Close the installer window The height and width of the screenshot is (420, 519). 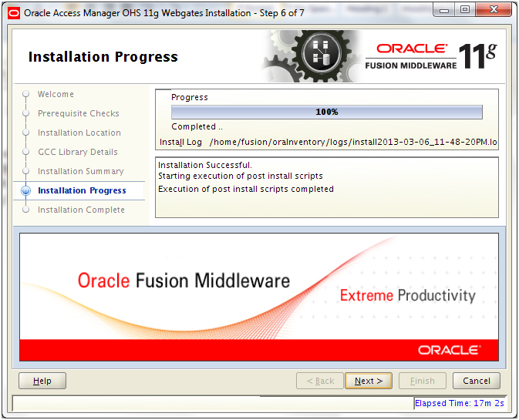point(494,10)
